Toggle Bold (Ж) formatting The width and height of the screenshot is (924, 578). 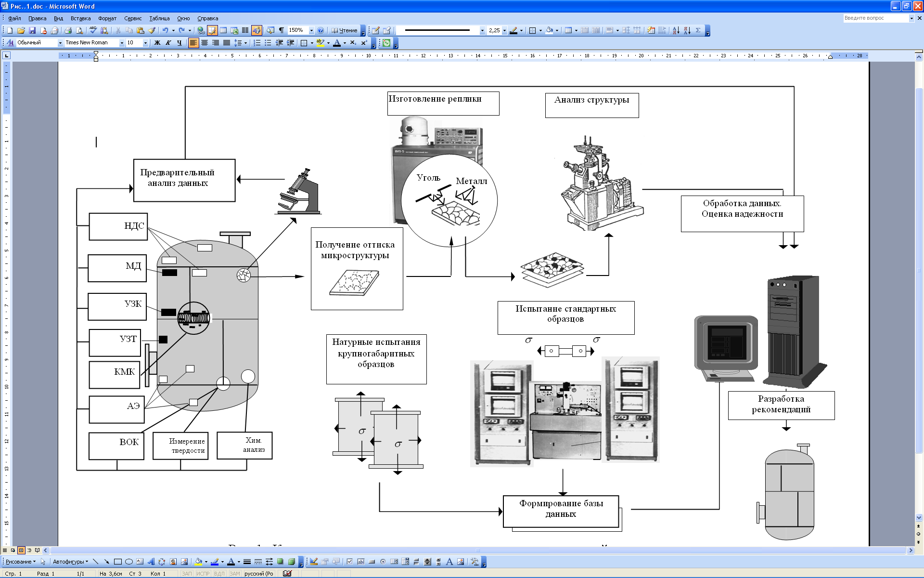[157, 43]
